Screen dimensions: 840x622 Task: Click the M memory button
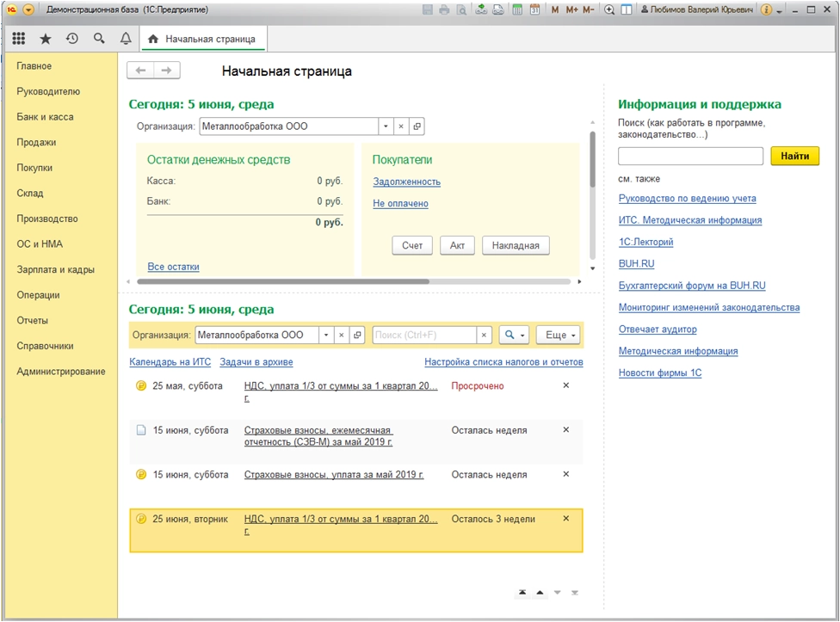(555, 9)
